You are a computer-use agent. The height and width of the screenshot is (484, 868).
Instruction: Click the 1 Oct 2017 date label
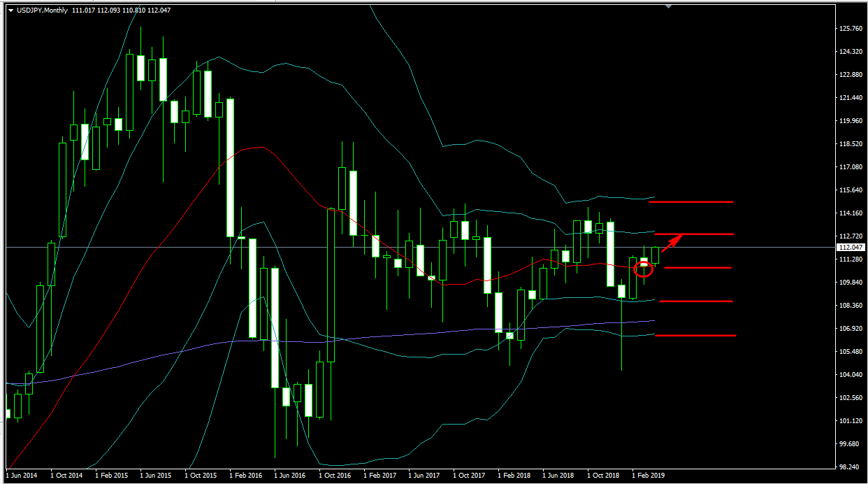469,476
